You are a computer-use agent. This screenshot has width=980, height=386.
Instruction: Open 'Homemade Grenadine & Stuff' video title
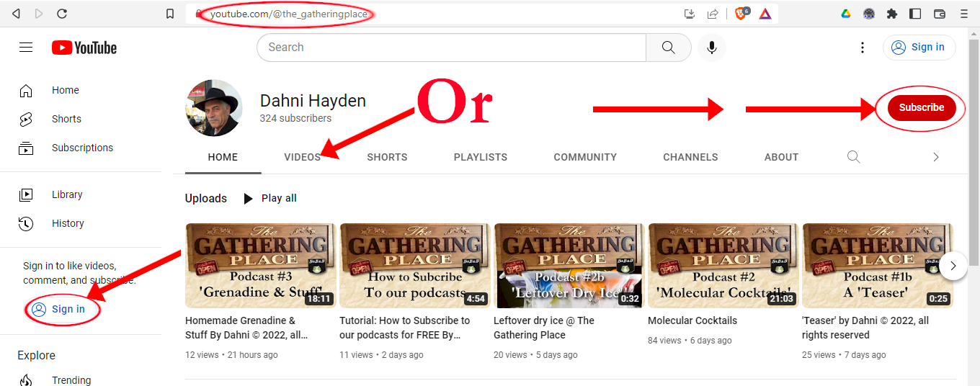(247, 328)
